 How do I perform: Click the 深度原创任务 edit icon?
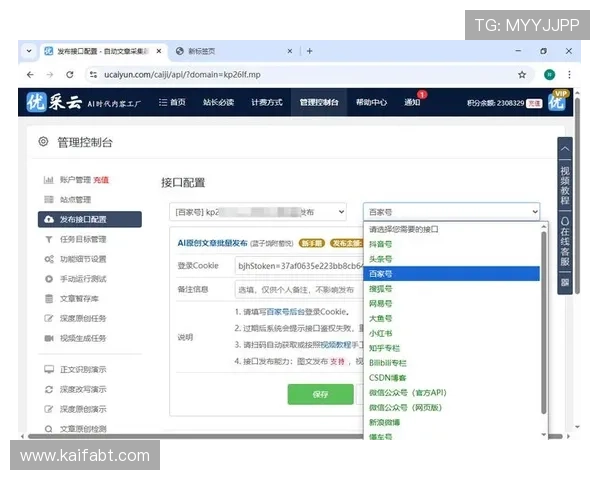[49, 318]
